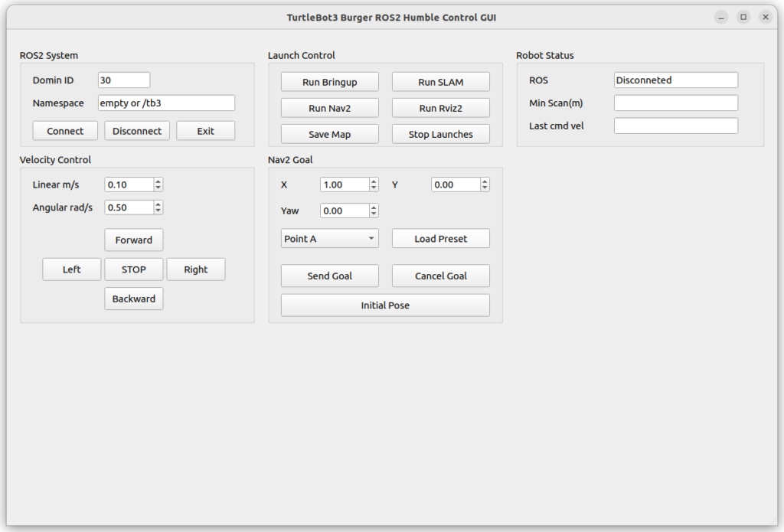Set the Initial Pose

click(385, 305)
